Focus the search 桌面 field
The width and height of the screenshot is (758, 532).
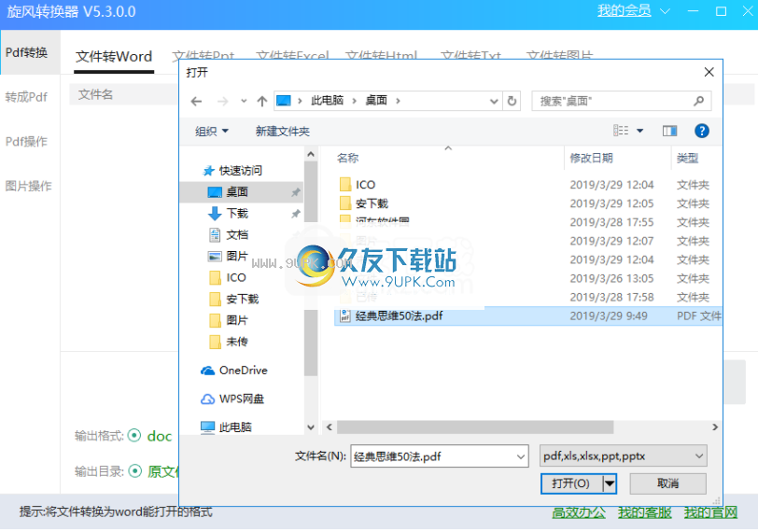(621, 101)
